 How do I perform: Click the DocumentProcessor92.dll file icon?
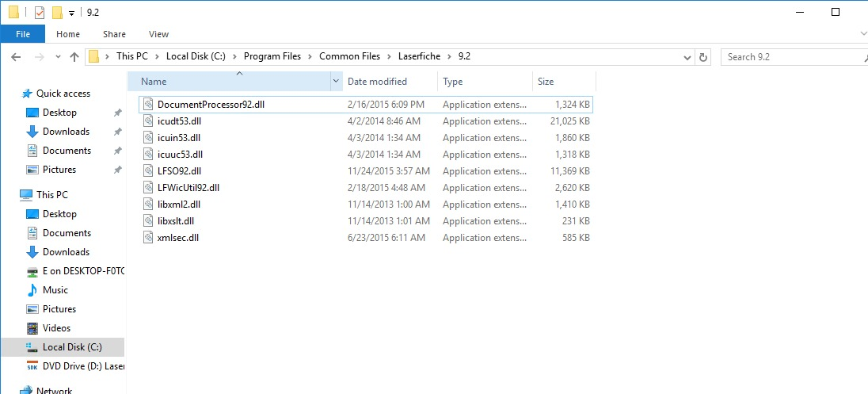click(148, 104)
